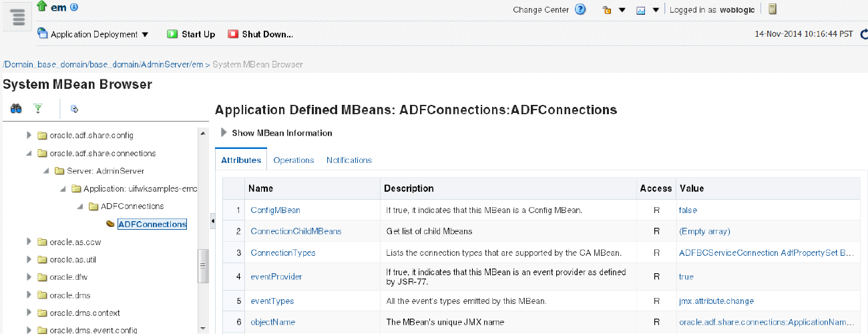
Task: Click the red Shut Down icon
Action: tap(233, 34)
